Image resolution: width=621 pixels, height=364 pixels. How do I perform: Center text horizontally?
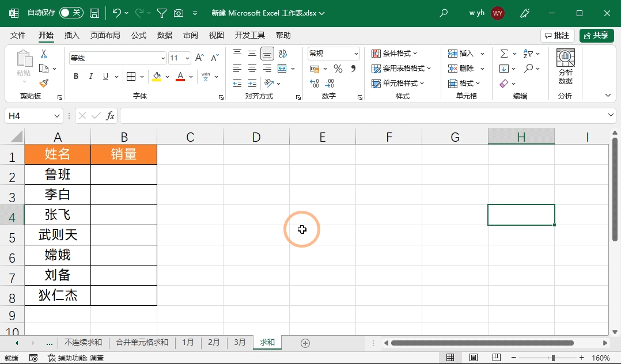(252, 68)
